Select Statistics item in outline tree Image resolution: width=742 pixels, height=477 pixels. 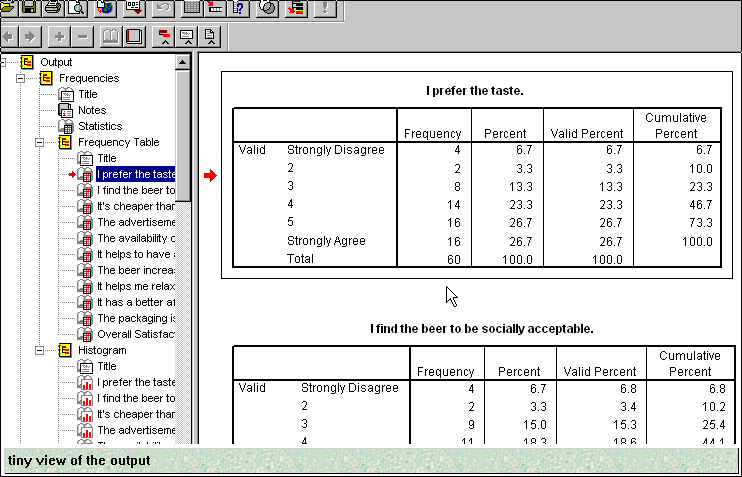pos(99,126)
